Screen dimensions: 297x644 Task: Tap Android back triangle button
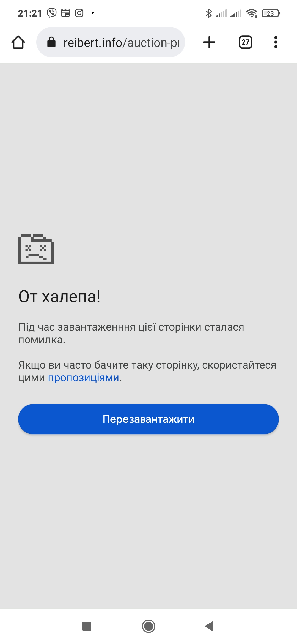(x=209, y=626)
